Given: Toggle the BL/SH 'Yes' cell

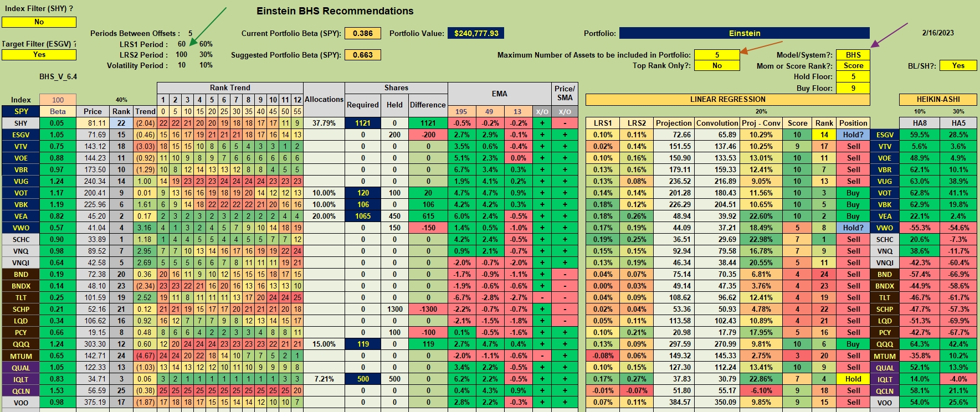Looking at the screenshot, I should pyautogui.click(x=958, y=65).
